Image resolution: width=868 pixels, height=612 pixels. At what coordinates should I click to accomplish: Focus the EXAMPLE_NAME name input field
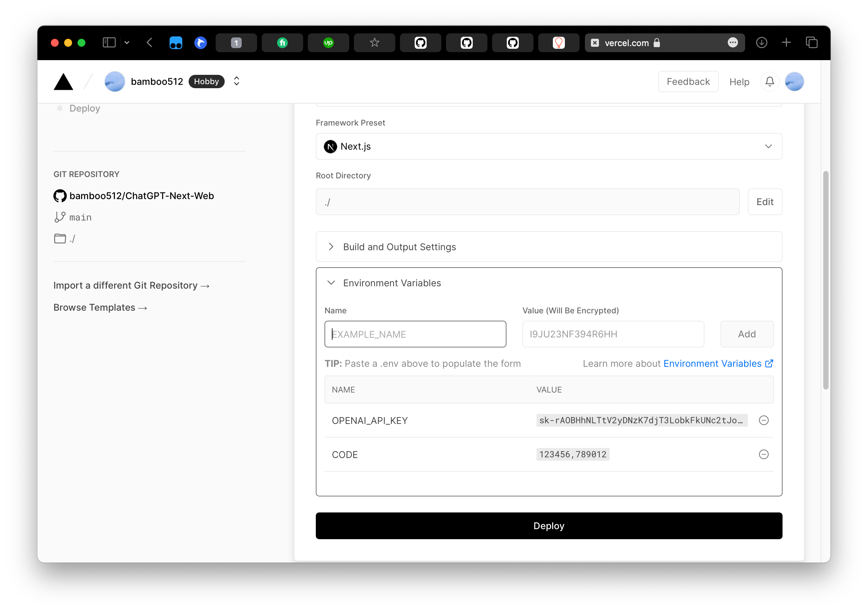[x=415, y=334]
